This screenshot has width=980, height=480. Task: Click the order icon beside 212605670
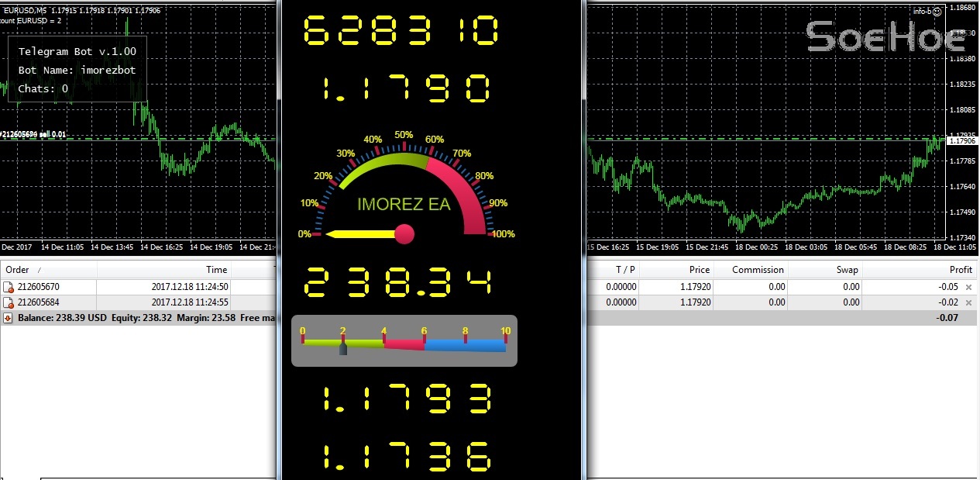(9, 287)
